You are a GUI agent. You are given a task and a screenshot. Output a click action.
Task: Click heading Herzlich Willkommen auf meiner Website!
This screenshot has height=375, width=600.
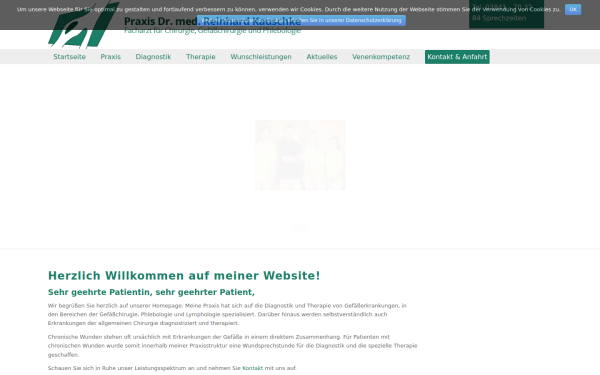(x=184, y=276)
